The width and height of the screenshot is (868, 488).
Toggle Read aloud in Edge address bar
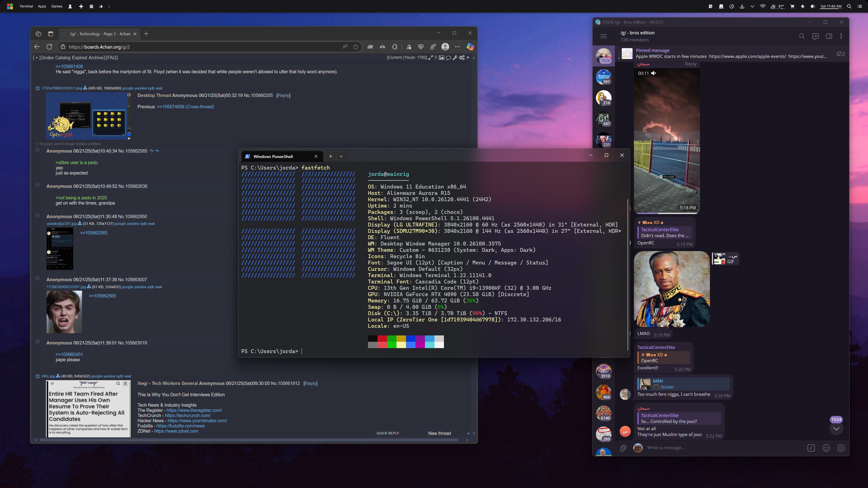[x=345, y=47]
